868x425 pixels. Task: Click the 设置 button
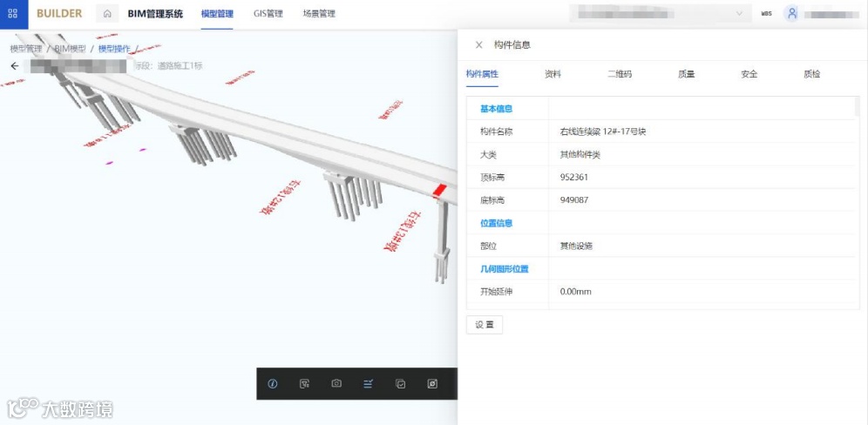485,325
